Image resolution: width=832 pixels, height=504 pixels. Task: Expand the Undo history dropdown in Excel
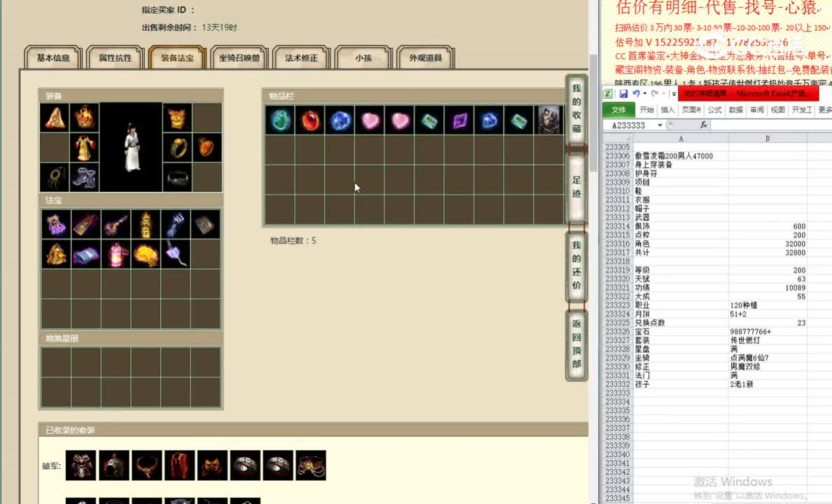pyautogui.click(x=645, y=94)
